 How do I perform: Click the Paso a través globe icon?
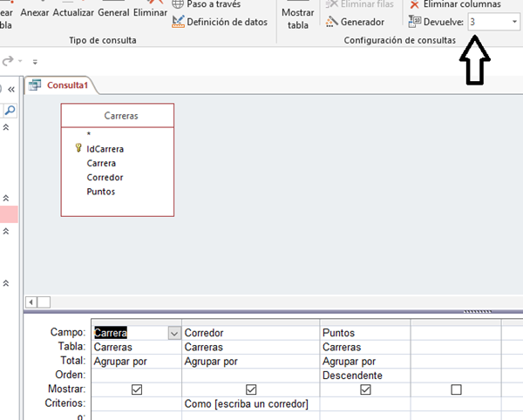[x=178, y=3]
